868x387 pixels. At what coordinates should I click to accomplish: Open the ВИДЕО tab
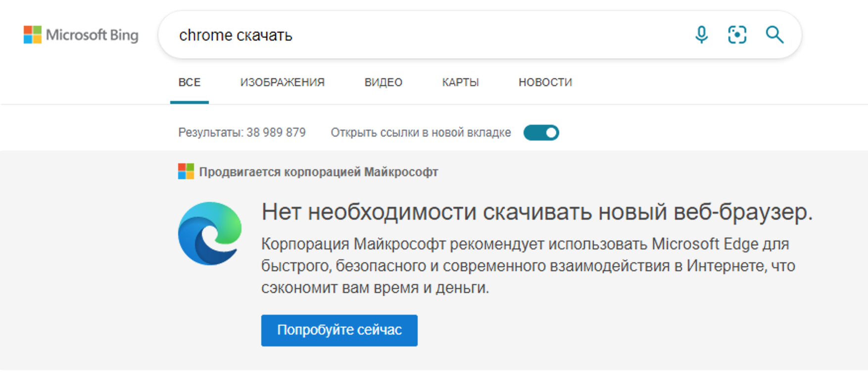point(384,83)
